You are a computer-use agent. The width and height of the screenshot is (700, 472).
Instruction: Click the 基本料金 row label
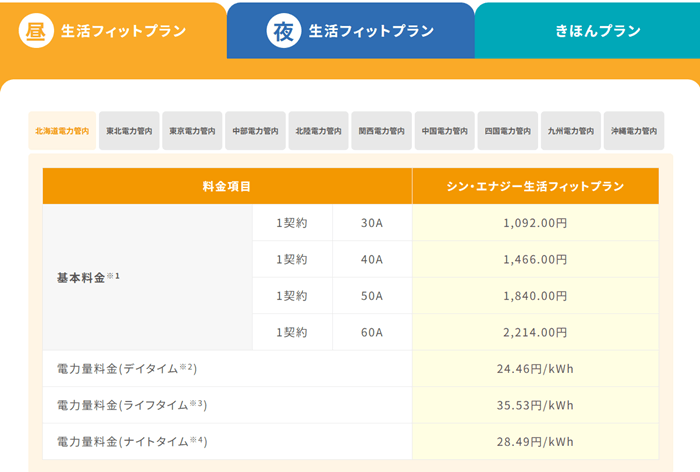pyautogui.click(x=147, y=277)
